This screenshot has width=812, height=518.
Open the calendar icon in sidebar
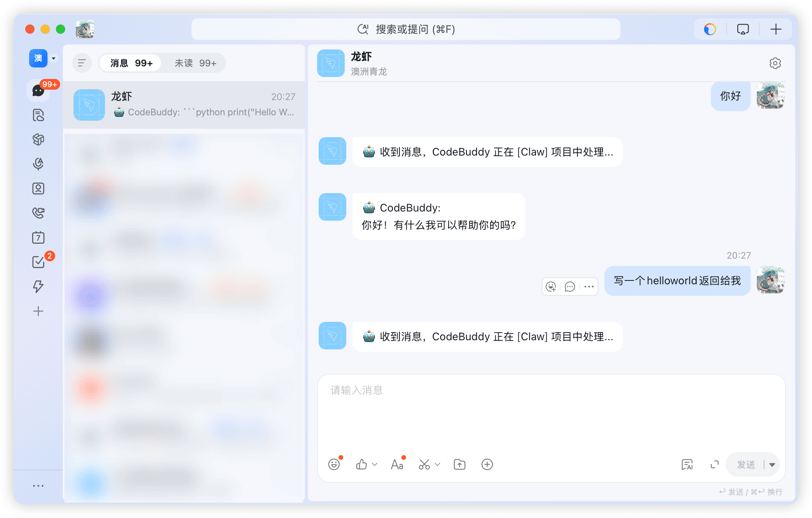point(38,238)
